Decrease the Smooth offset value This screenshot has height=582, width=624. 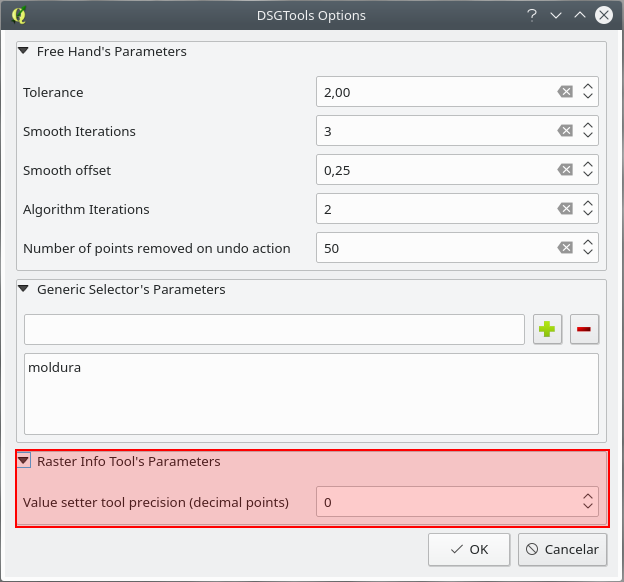pyautogui.click(x=588, y=175)
